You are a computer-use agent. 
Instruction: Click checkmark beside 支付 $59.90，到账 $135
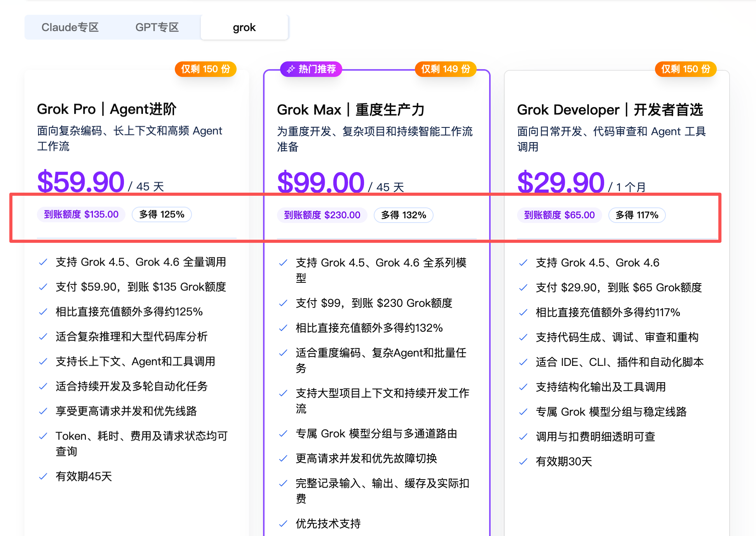coord(43,287)
